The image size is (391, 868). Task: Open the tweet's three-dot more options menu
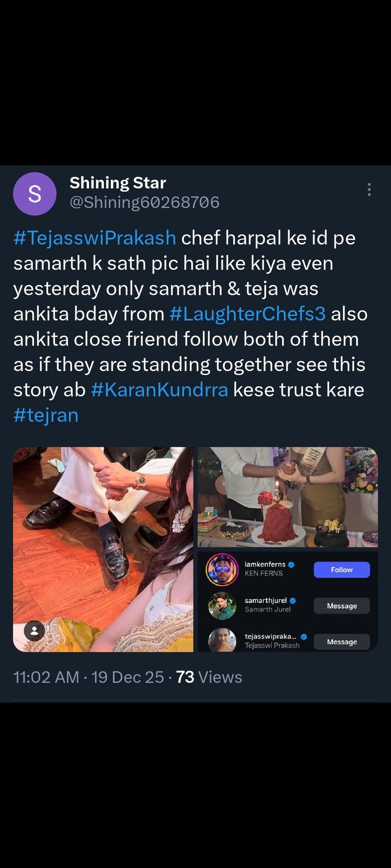[x=369, y=189]
